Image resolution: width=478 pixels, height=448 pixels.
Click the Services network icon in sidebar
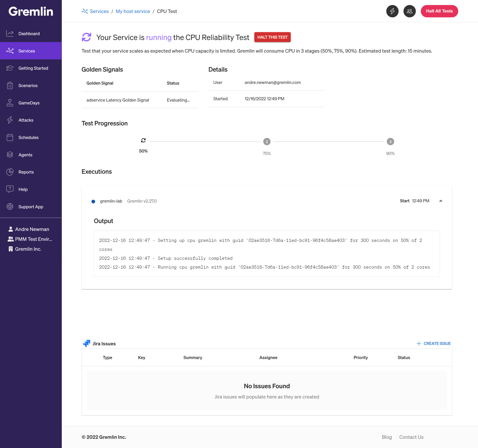10,51
